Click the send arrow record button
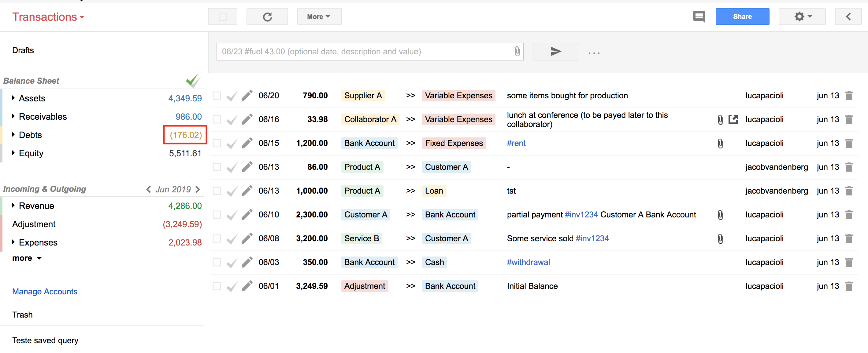Image resolution: width=868 pixels, height=353 pixels. coord(555,52)
